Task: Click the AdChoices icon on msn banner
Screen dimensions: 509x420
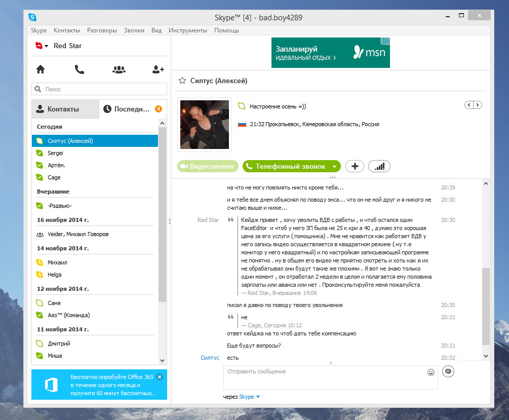Action: click(x=385, y=41)
